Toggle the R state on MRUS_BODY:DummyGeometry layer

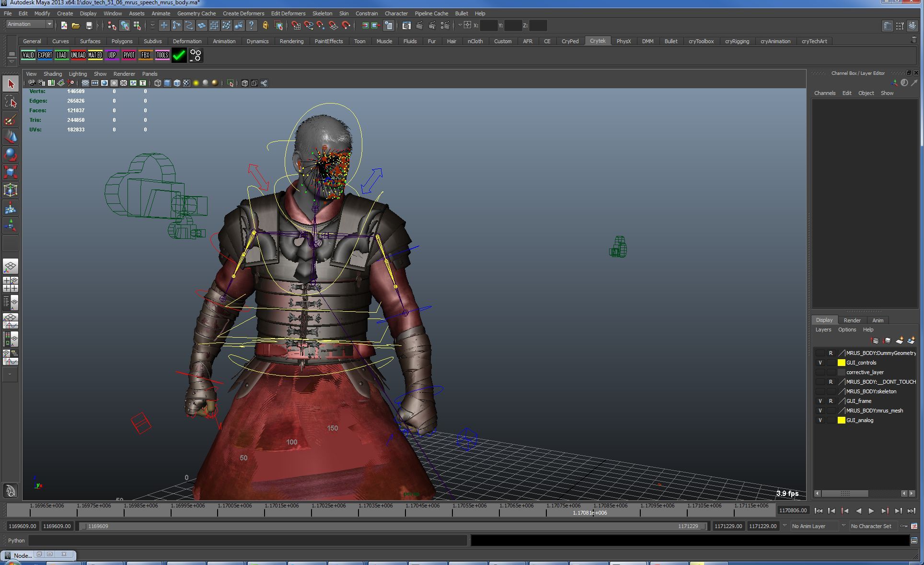click(831, 353)
